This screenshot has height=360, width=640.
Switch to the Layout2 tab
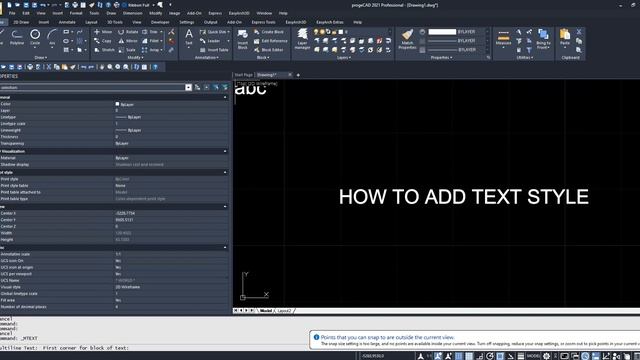coord(284,311)
